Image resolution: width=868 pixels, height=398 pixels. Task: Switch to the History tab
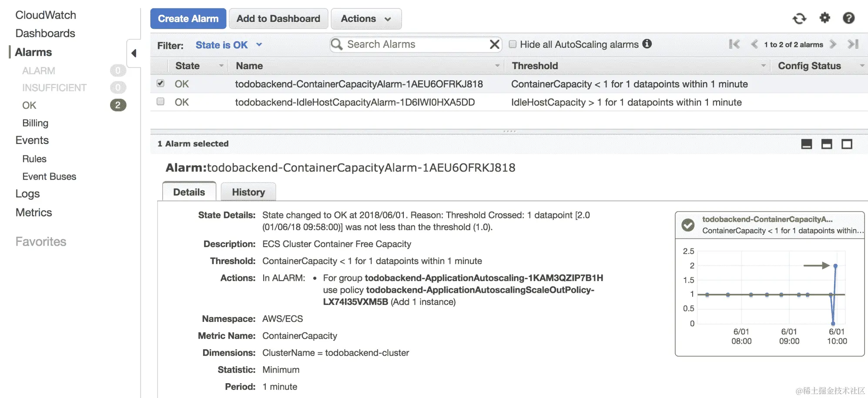(248, 192)
